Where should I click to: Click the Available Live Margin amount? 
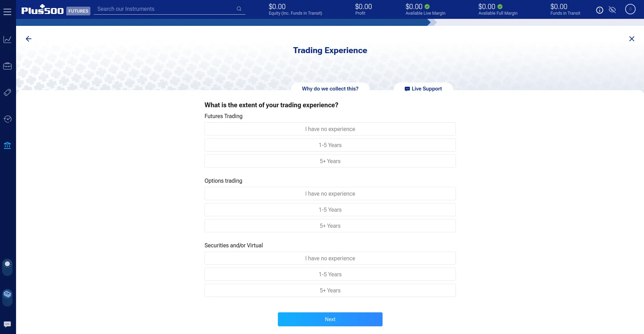point(414,7)
